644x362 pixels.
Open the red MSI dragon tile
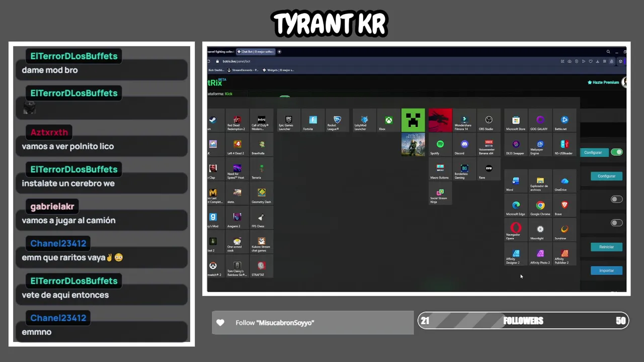coord(440,121)
